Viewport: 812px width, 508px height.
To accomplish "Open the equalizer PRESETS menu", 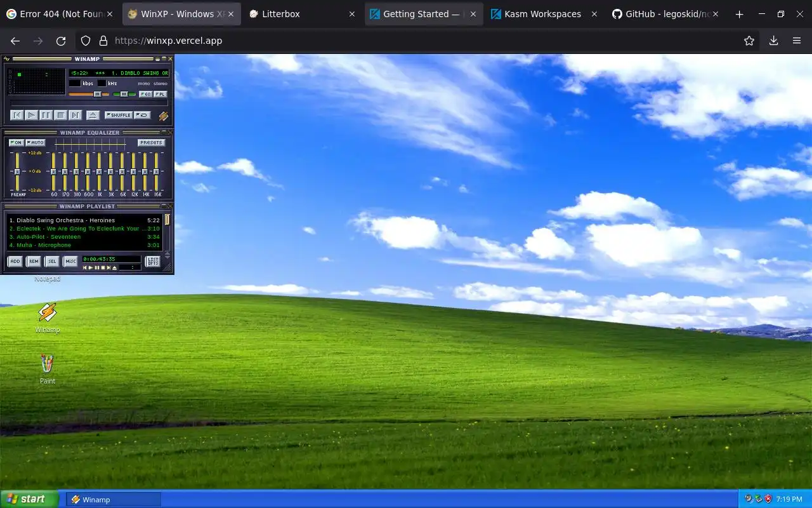I will pos(152,143).
